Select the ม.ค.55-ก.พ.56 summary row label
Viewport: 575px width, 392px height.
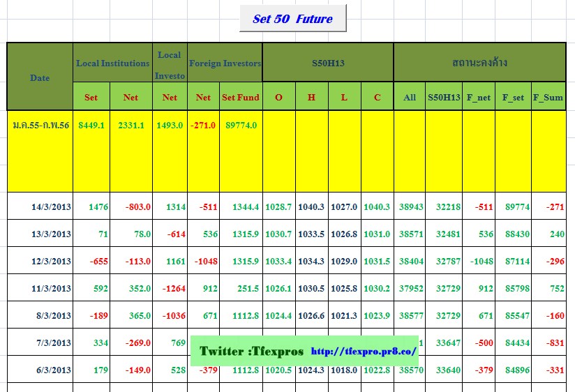click(41, 126)
